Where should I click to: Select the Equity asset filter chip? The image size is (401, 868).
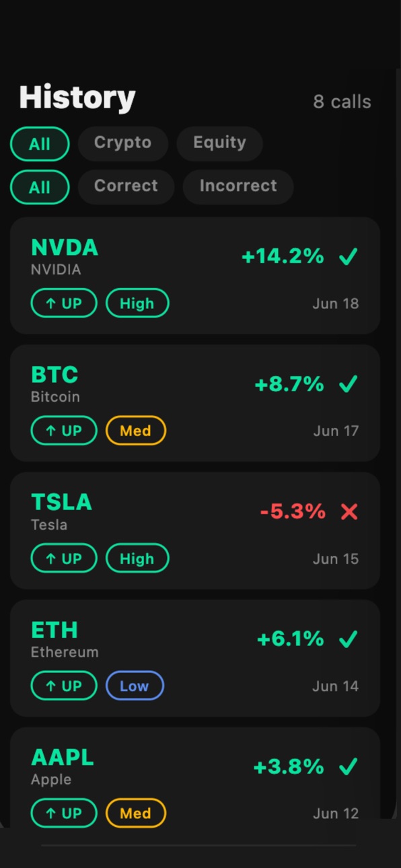coord(219,143)
